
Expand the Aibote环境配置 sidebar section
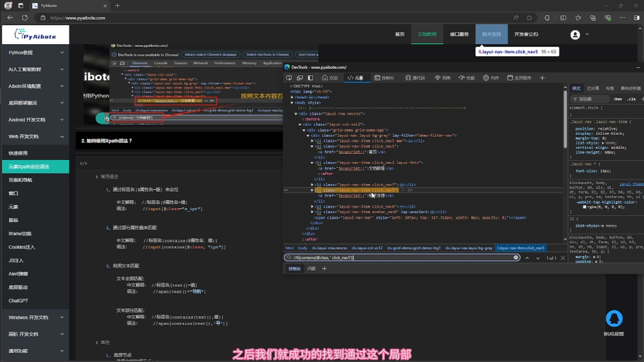(x=36, y=86)
